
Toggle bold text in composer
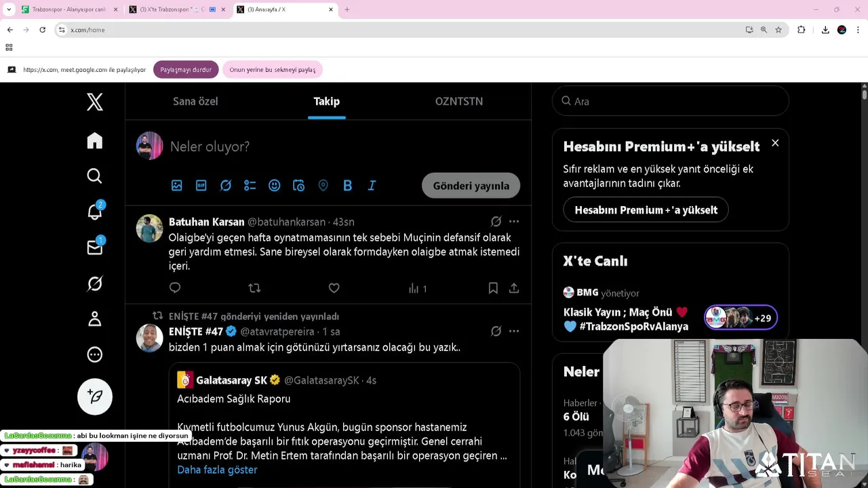coord(348,186)
